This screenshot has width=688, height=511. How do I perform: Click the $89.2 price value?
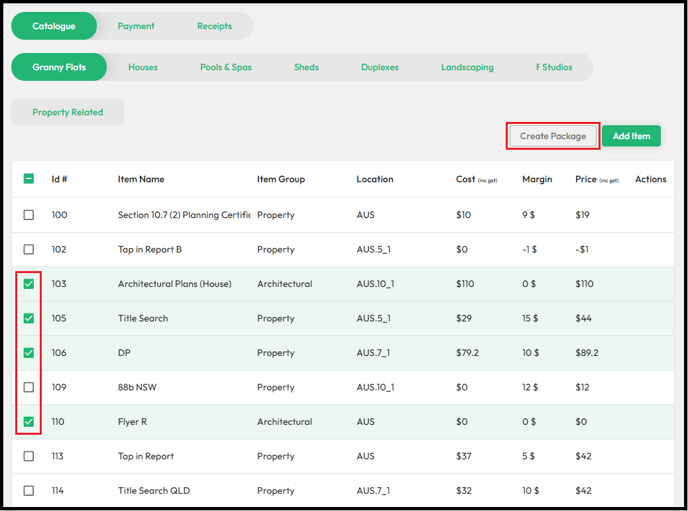(587, 353)
